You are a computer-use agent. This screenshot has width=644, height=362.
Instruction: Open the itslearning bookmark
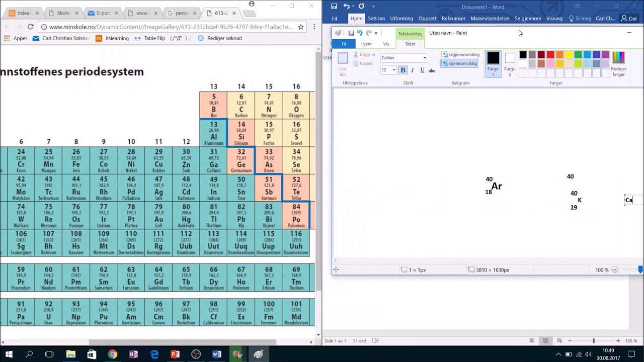tap(112, 38)
